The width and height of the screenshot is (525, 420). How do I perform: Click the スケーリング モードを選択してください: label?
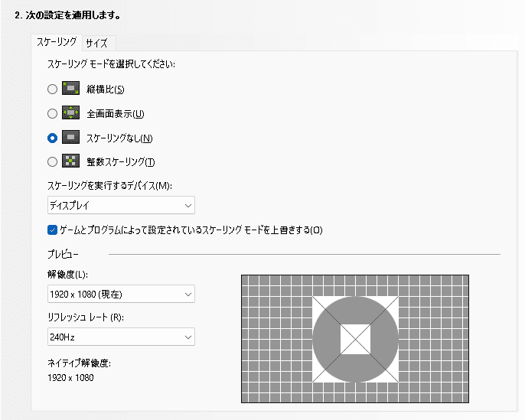click(111, 64)
